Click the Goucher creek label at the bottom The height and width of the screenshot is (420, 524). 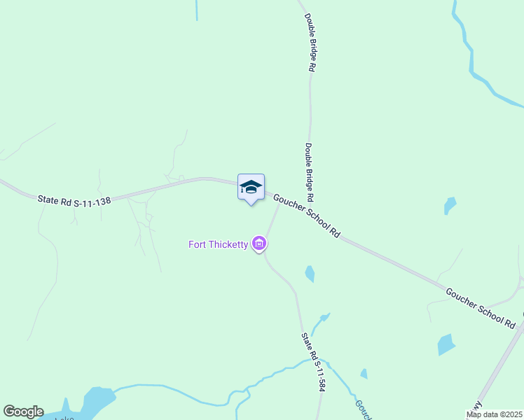click(364, 410)
